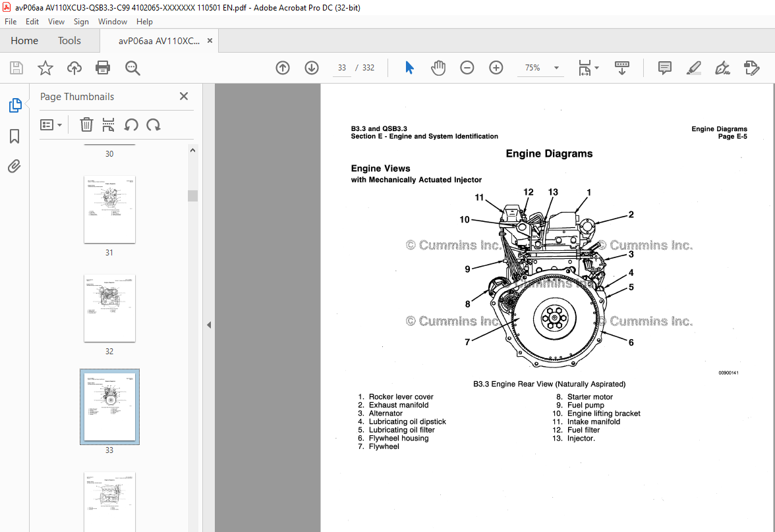The image size is (775, 532).
Task: Open thumbnail options dropdown menu
Action: coord(51,125)
